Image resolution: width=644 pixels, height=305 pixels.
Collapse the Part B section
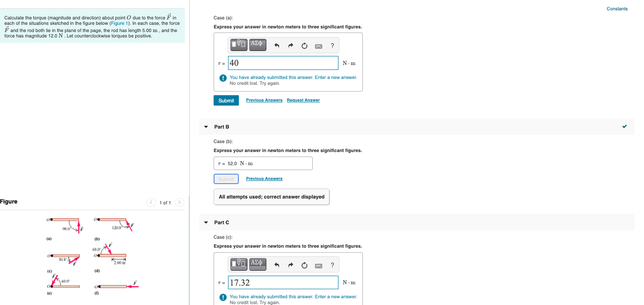pos(206,127)
